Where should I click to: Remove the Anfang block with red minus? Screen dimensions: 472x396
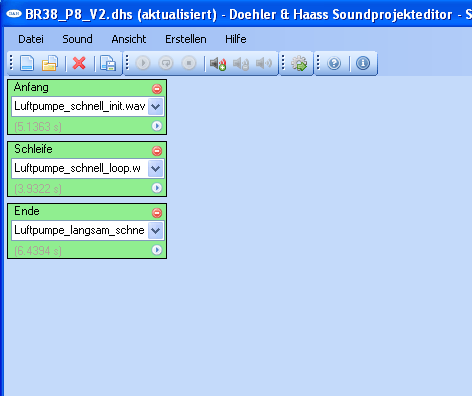point(157,89)
